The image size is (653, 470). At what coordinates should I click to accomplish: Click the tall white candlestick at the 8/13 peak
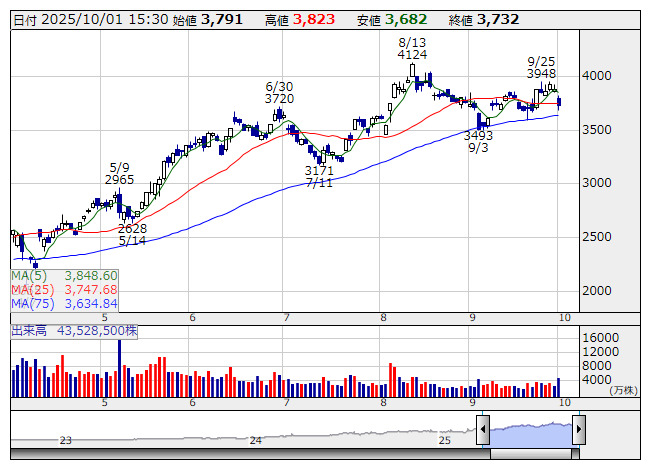click(x=412, y=70)
